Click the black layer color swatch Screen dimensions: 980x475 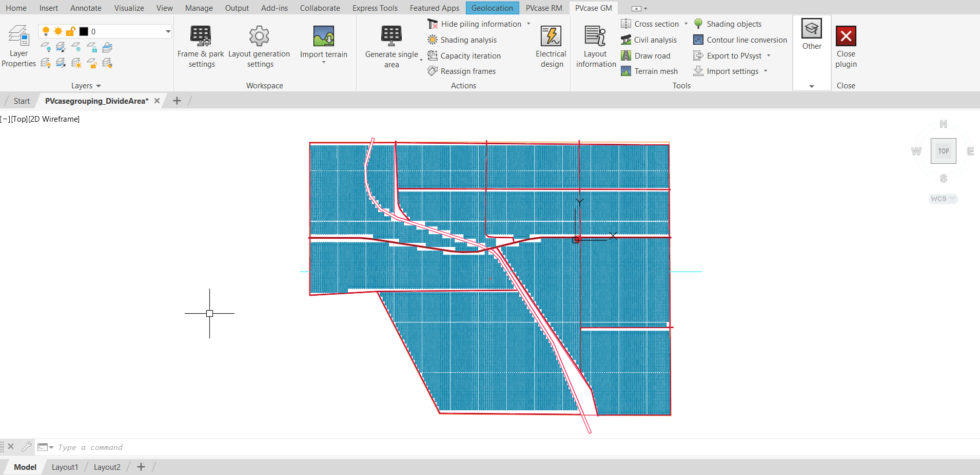click(x=84, y=31)
